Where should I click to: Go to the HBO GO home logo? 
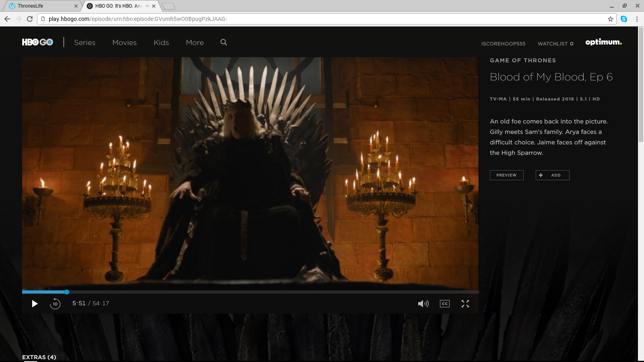click(x=37, y=42)
